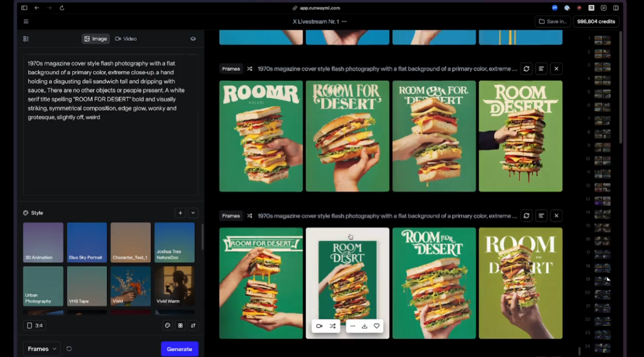644x357 pixels.
Task: Click the first Frames row label chip
Action: tap(231, 69)
